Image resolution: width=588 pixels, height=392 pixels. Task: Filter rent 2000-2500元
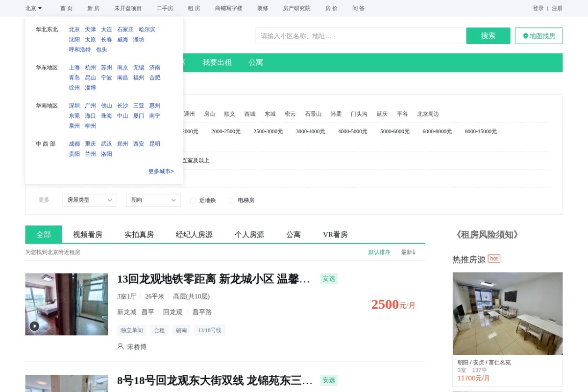click(x=226, y=131)
